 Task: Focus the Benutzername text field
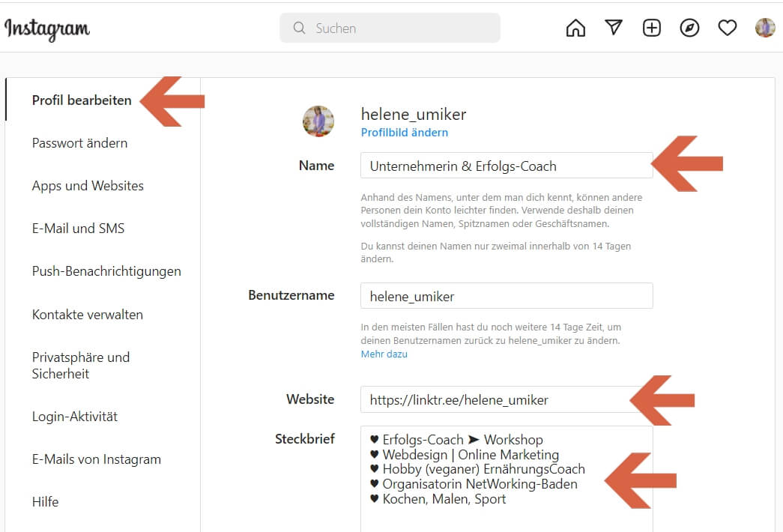tap(506, 296)
